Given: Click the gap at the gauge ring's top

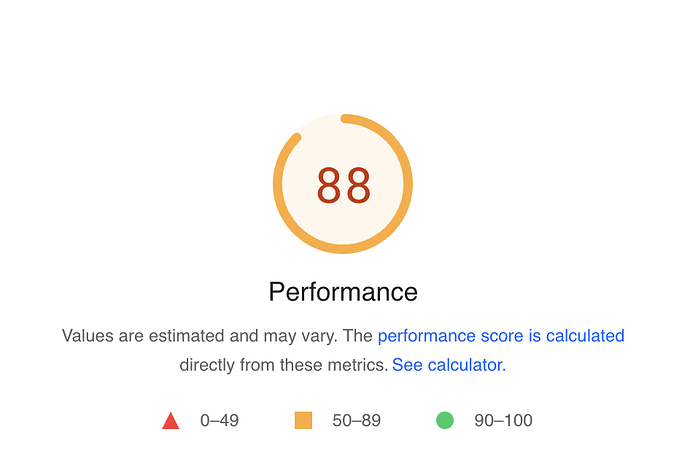Looking at the screenshot, I should [320, 122].
